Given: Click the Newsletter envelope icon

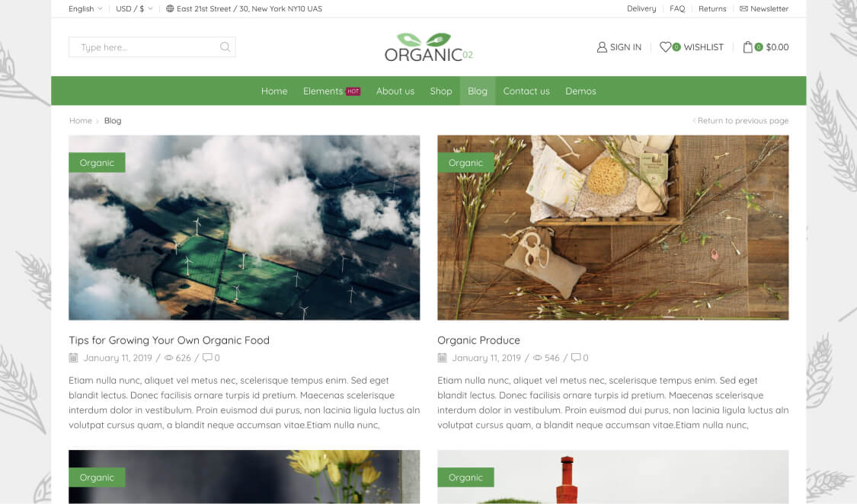Looking at the screenshot, I should 743,8.
